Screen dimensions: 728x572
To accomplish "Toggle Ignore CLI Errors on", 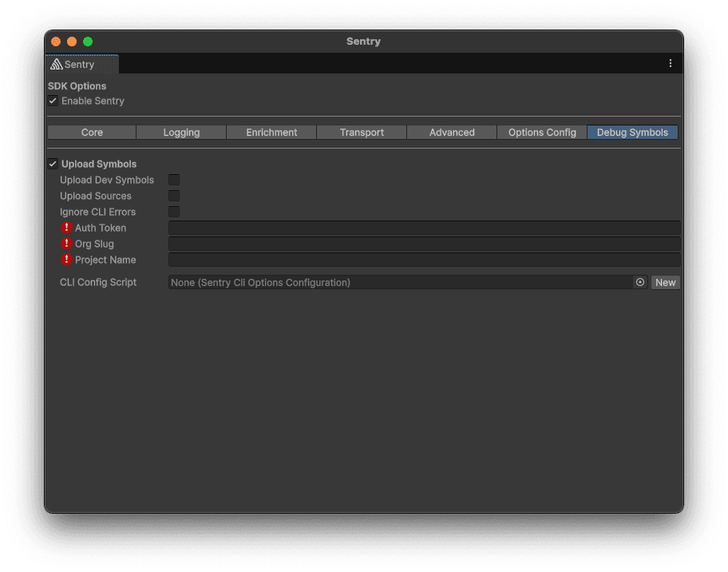I will click(x=174, y=212).
